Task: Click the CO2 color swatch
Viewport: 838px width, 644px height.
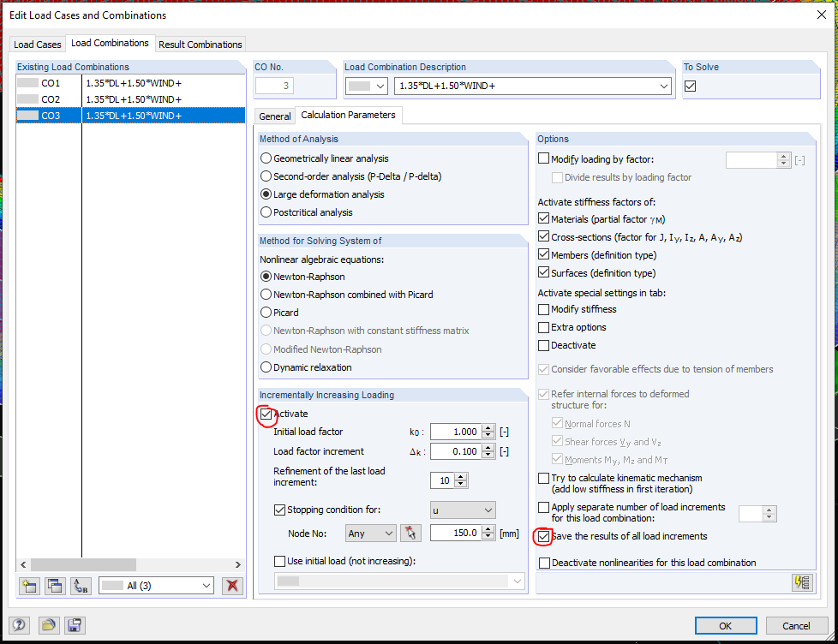Action: click(27, 99)
